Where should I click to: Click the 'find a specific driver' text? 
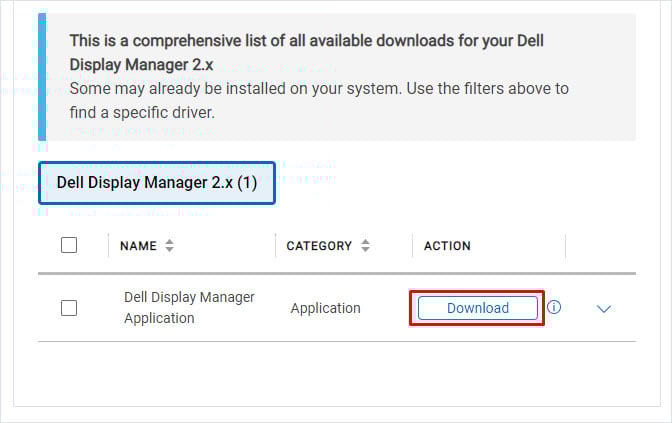click(142, 112)
